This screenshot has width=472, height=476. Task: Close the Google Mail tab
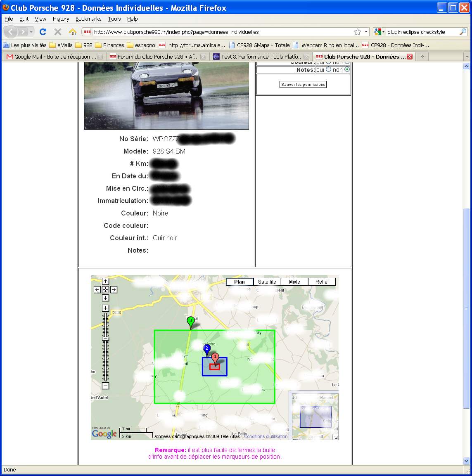[x=100, y=57]
